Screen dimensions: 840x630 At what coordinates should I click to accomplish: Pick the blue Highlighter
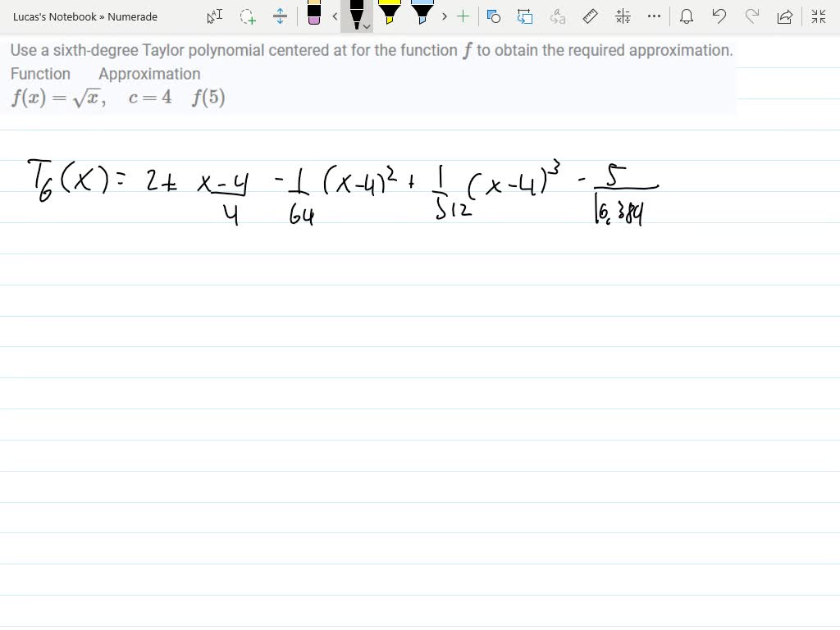422,13
